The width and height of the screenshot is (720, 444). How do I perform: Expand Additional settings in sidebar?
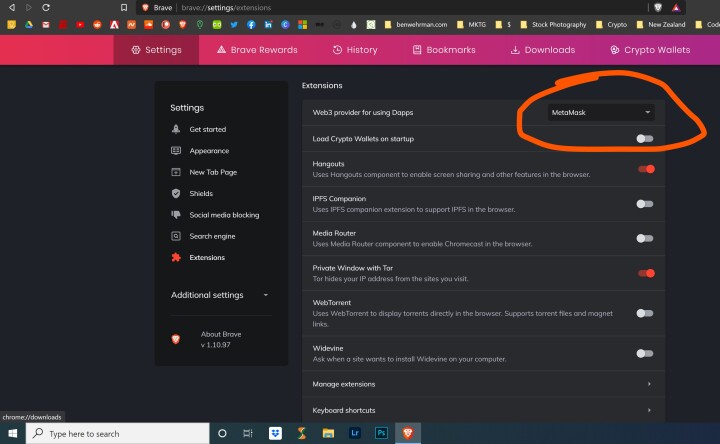click(x=219, y=295)
